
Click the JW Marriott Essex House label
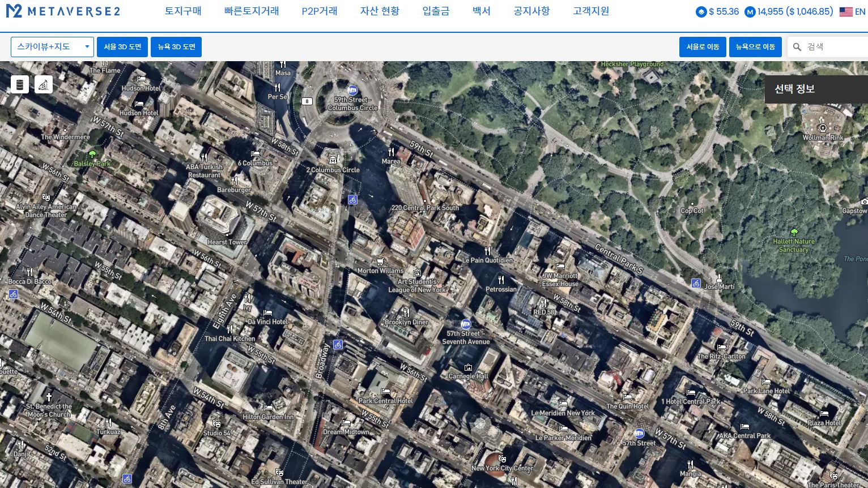pyautogui.click(x=560, y=280)
